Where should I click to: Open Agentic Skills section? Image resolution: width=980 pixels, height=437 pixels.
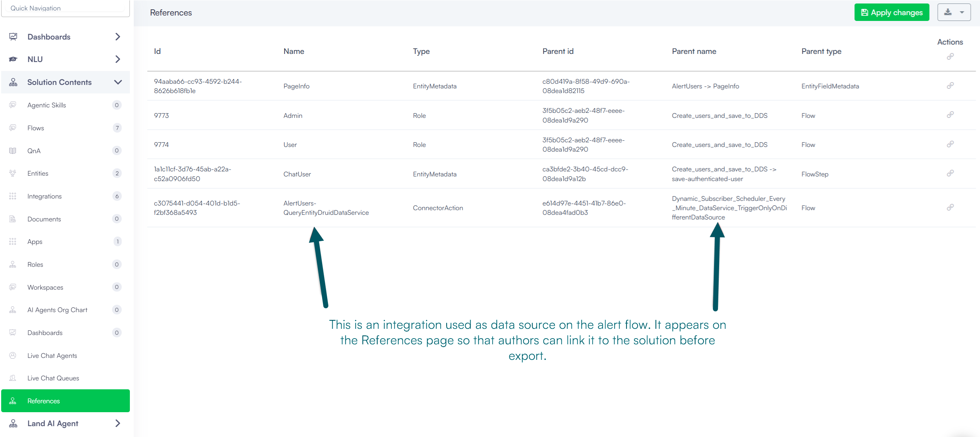coord(66,105)
